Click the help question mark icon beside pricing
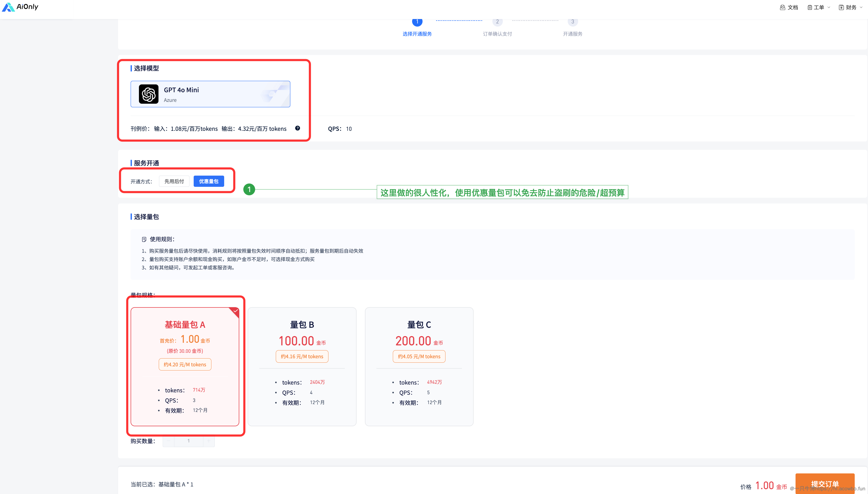 297,128
